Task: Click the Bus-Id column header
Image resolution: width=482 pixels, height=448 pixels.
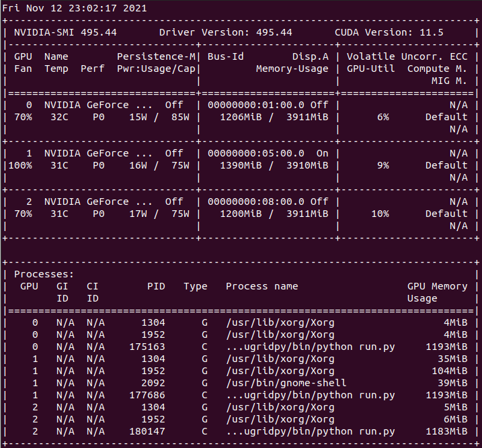Action: [225, 56]
